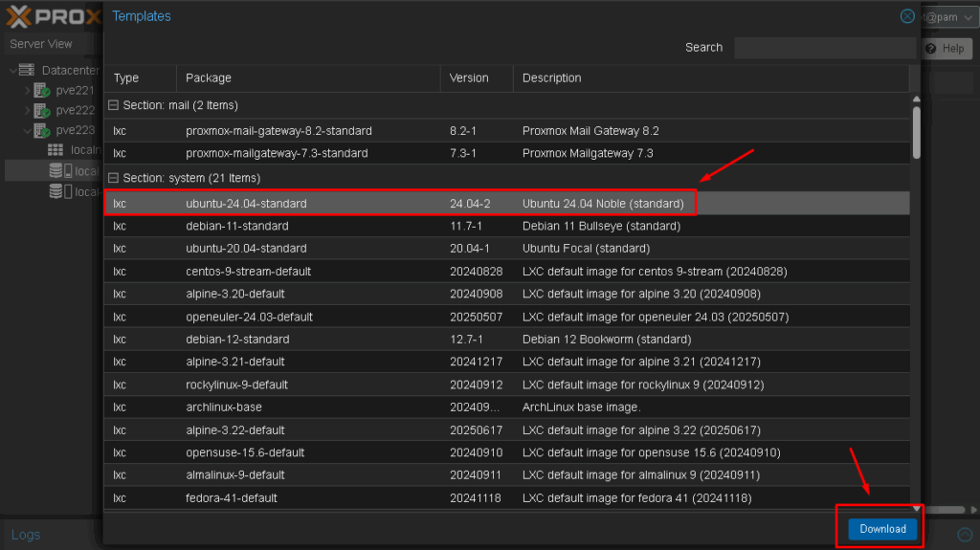The image size is (980, 550).
Task: Select the highlighted local storage icon
Action: click(60, 170)
